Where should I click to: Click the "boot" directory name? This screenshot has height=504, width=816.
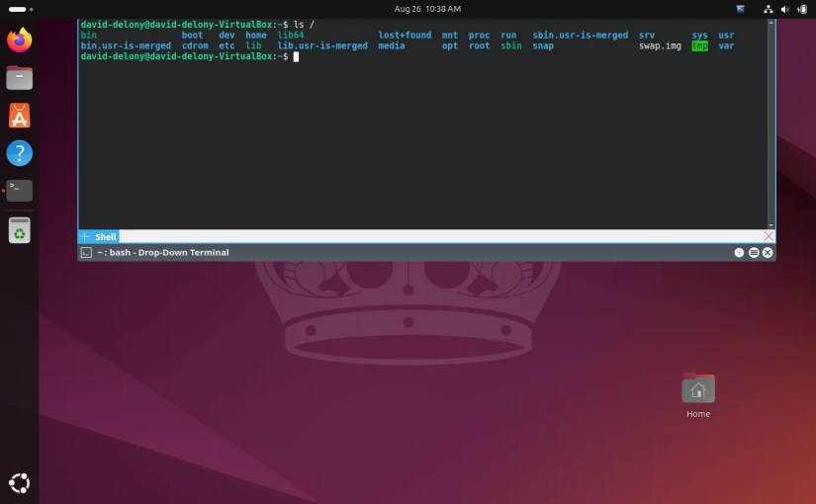(x=192, y=35)
